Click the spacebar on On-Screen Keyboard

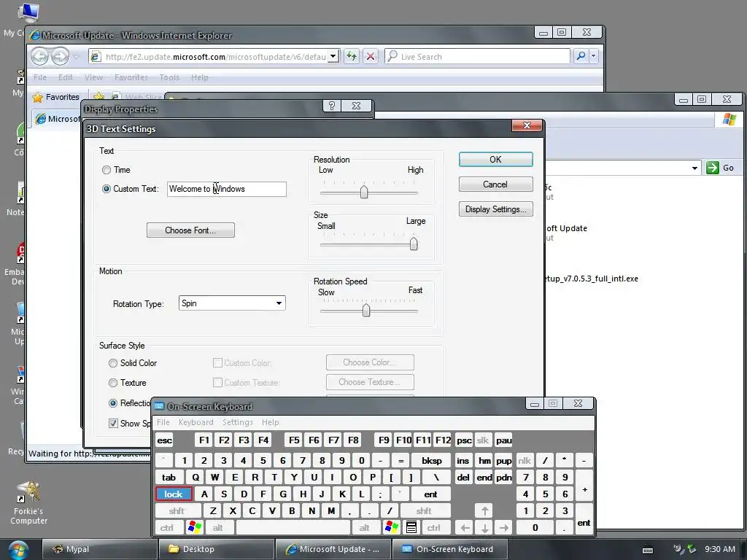tap(293, 528)
